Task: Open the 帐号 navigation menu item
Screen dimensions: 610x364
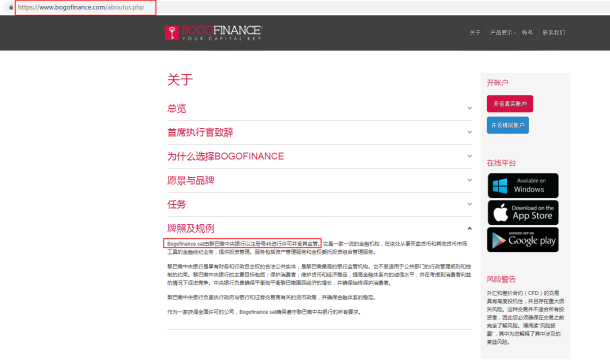Action: pos(527,33)
